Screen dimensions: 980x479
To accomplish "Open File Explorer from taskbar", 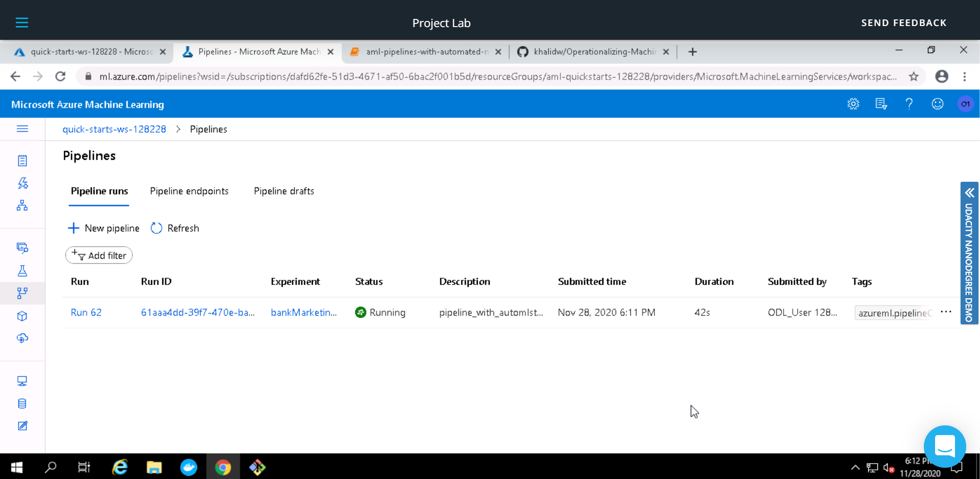I will pyautogui.click(x=154, y=467).
